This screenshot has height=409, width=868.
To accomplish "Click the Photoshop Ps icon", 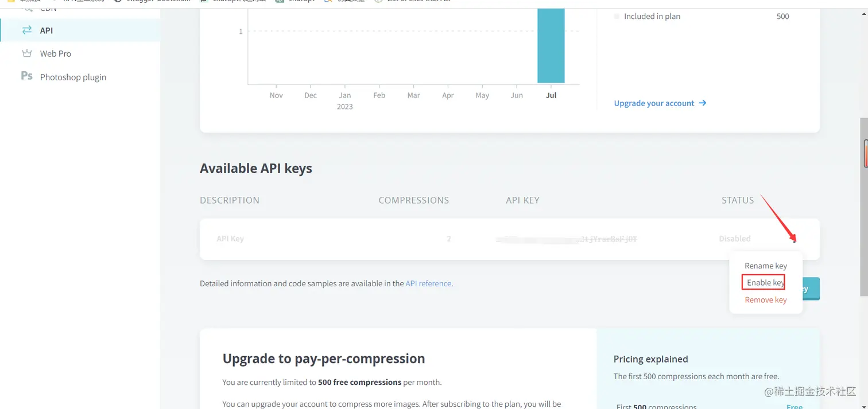I will 27,76.
